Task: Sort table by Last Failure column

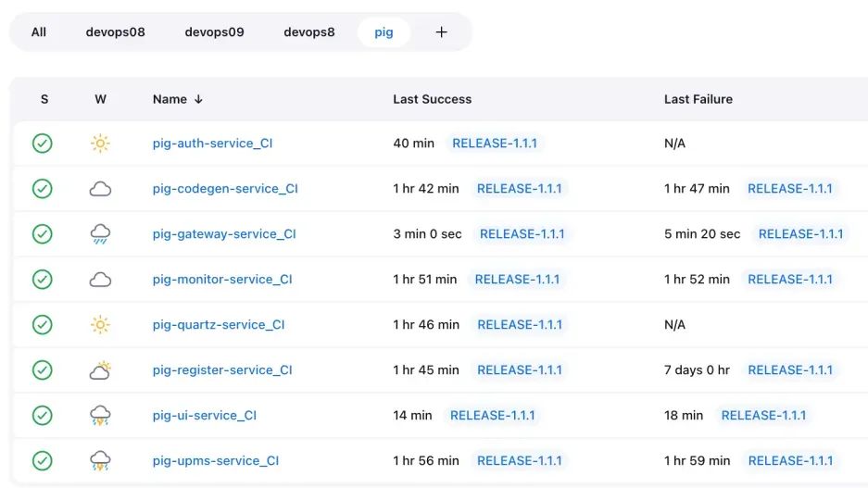Action: (x=698, y=99)
